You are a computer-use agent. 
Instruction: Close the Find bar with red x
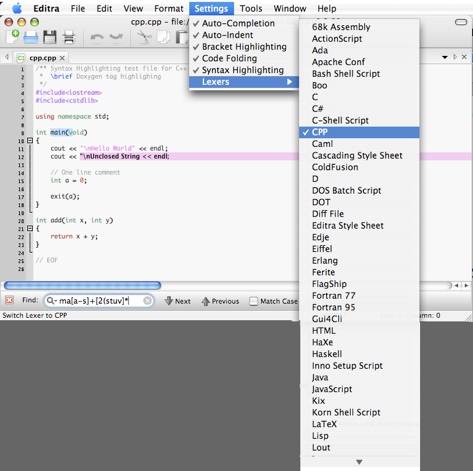click(x=10, y=300)
